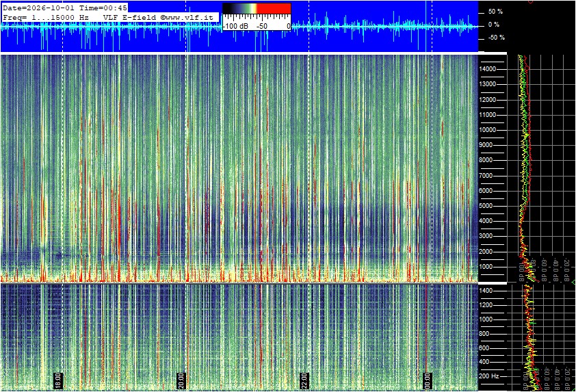
Task: Click the 1200 label on lower frequency axis
Action: point(486,305)
